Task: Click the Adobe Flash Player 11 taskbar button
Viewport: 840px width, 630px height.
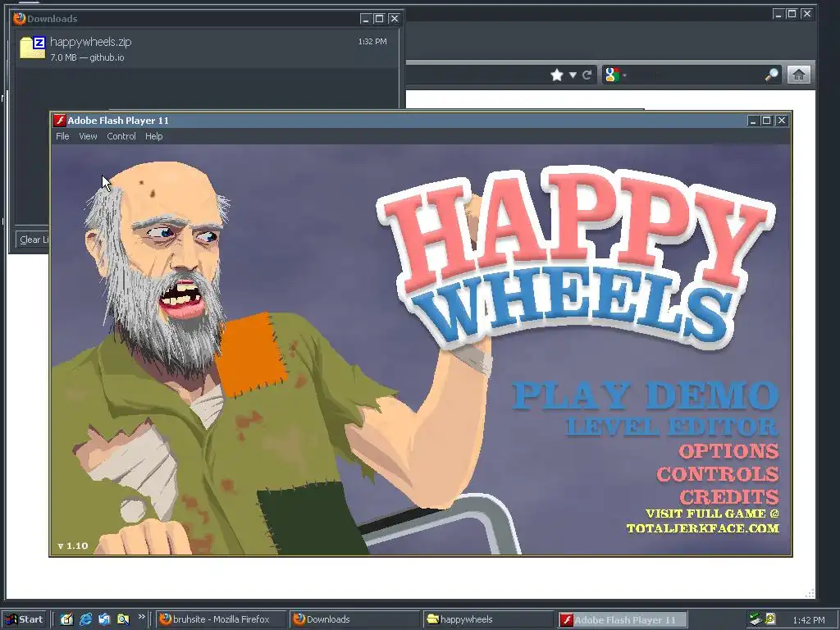Action: coord(622,619)
